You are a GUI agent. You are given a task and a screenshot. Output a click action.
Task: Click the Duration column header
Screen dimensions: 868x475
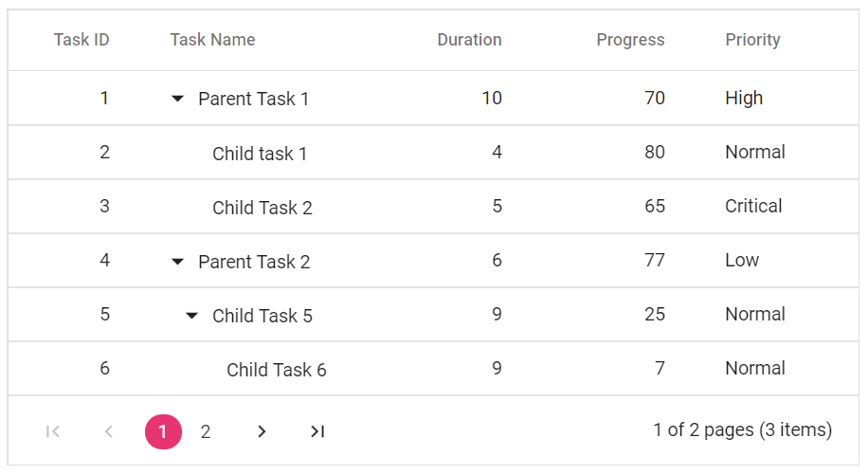(x=469, y=40)
